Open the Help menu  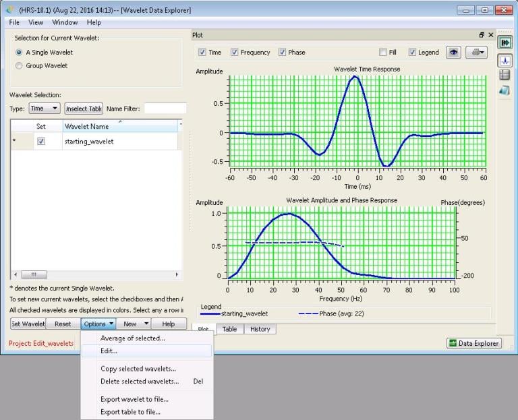tap(94, 22)
